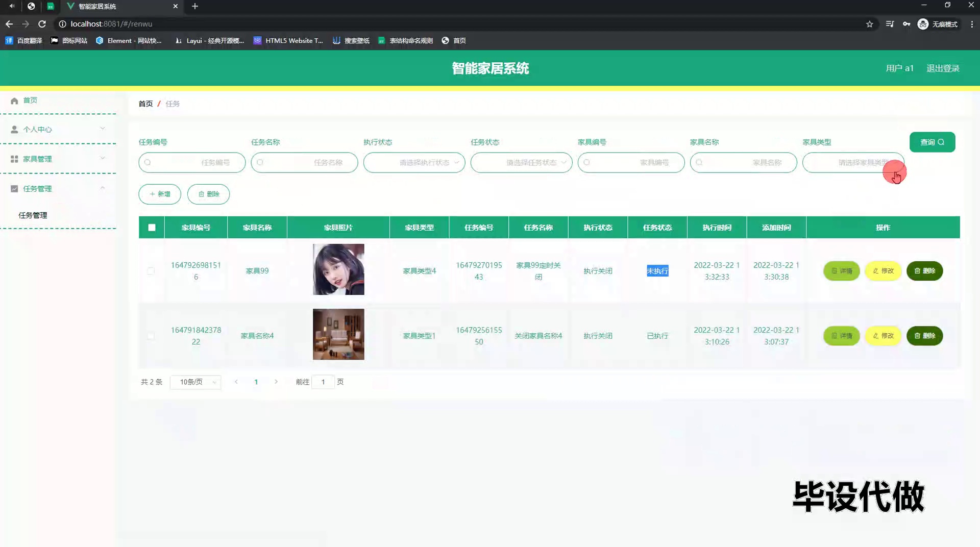Screen dimensions: 980x547
Task: Go to previous page arrow in pagination
Action: point(236,382)
